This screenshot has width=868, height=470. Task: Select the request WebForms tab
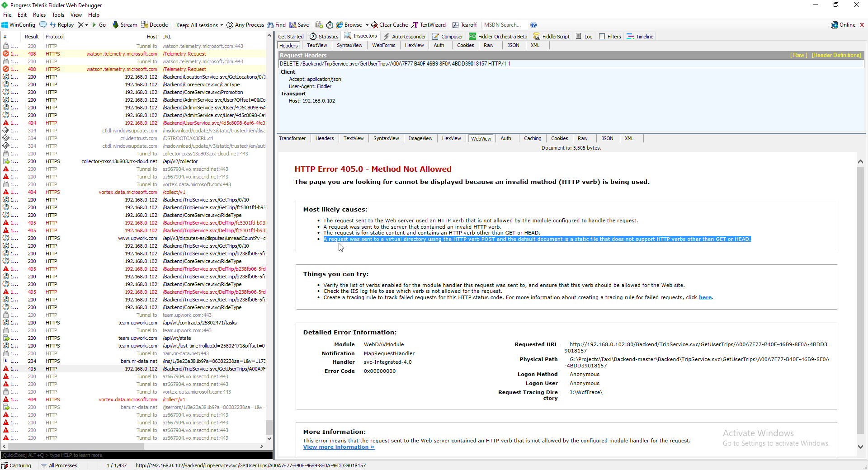point(384,45)
